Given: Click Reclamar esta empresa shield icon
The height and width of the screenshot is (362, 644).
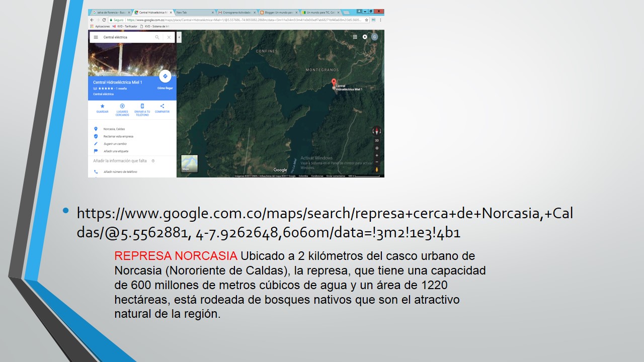Looking at the screenshot, I should (x=96, y=136).
